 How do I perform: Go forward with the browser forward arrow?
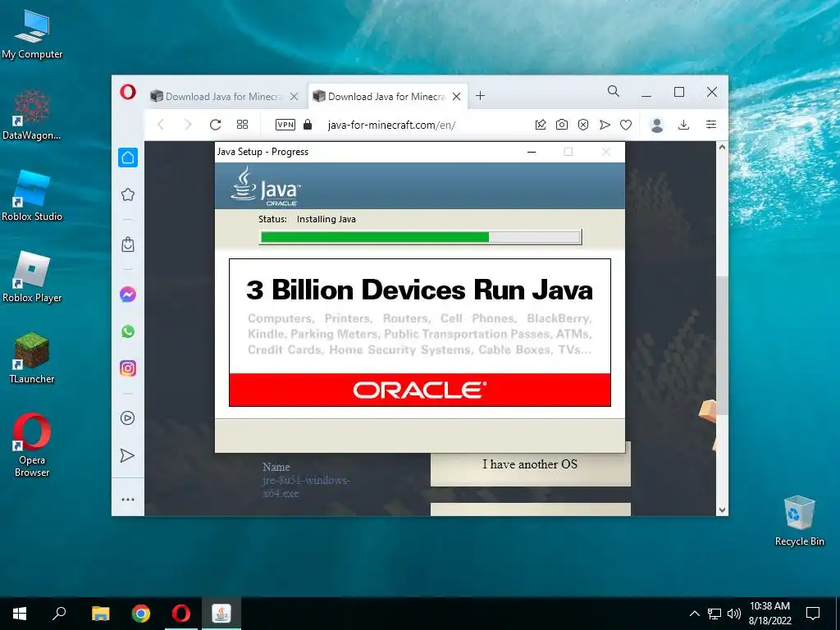tap(188, 125)
